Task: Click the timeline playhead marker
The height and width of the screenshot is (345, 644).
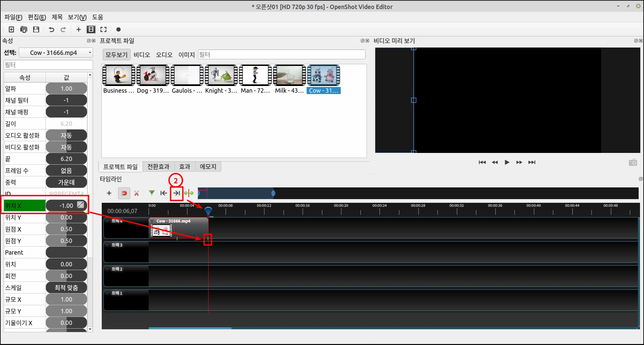Action: [x=208, y=211]
